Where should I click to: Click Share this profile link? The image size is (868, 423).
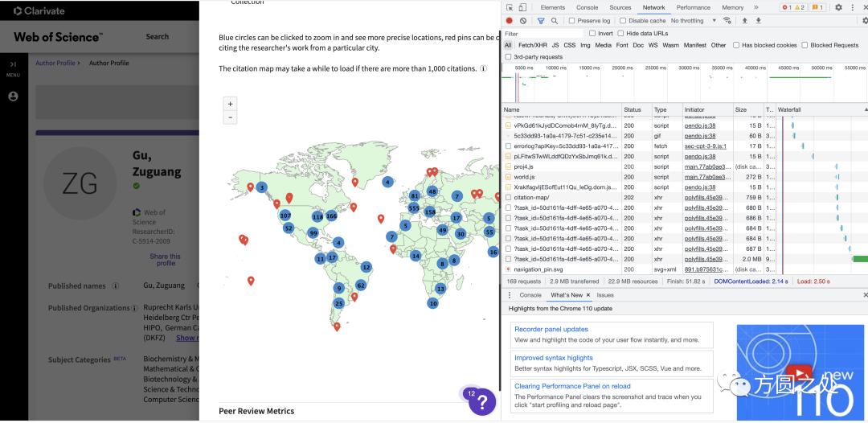tap(166, 260)
